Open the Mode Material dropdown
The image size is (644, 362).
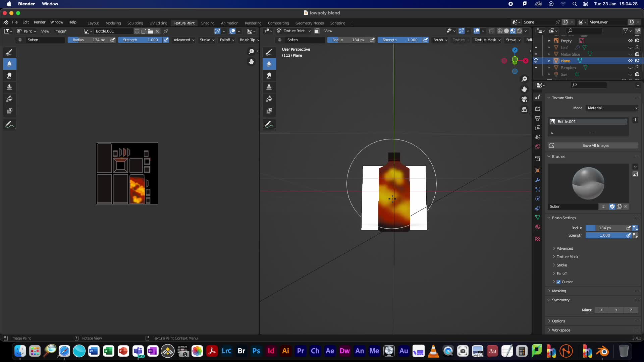point(612,108)
